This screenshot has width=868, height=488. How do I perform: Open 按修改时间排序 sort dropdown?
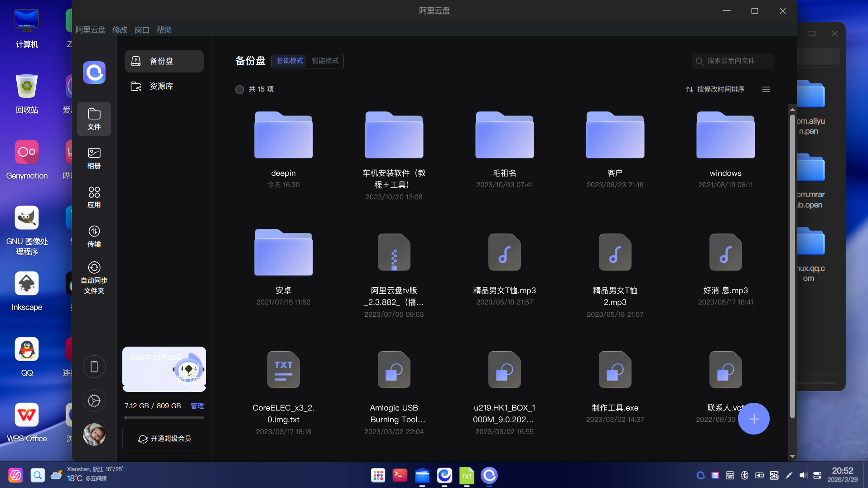(715, 90)
